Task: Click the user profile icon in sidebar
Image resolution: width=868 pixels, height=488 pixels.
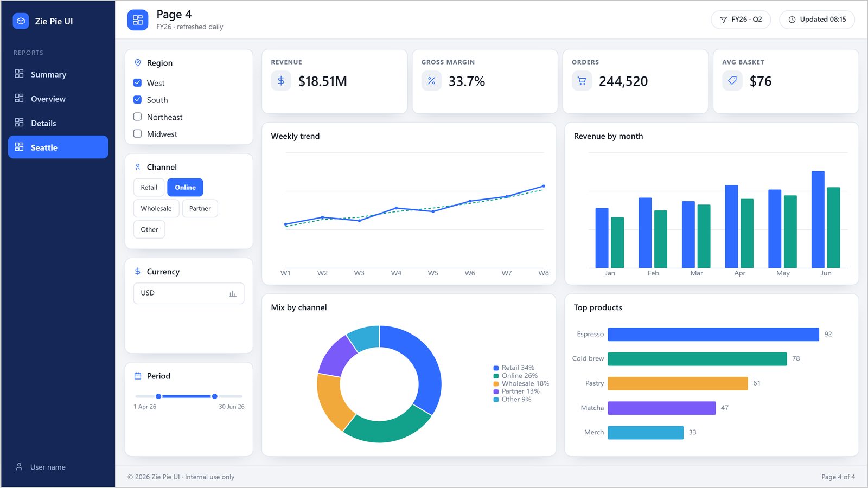Action: pos(19,467)
